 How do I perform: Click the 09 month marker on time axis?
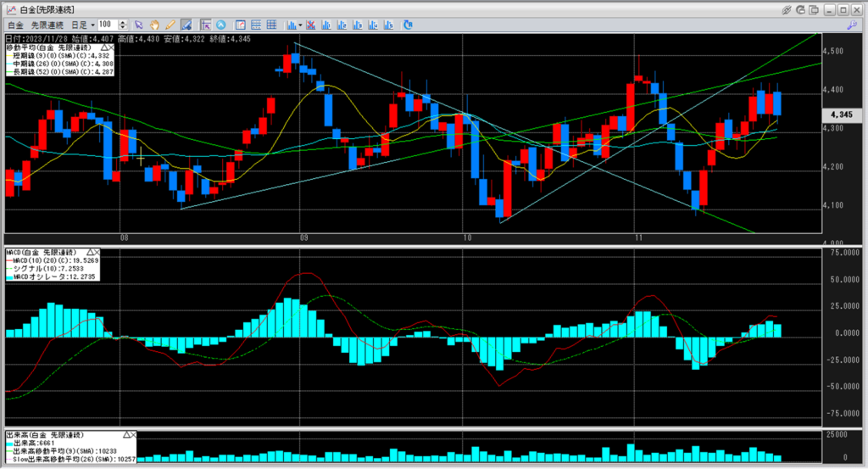[304, 237]
